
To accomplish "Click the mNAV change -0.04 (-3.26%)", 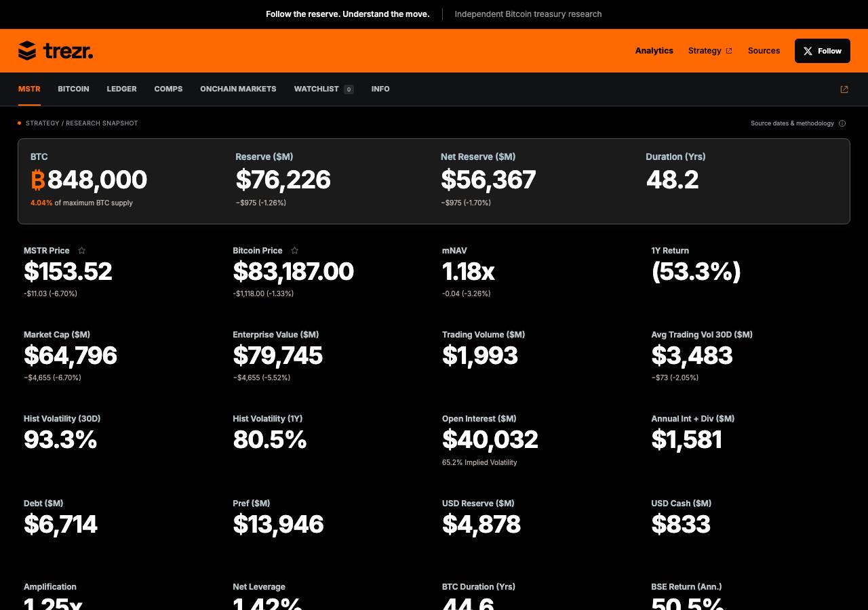I will [x=466, y=294].
